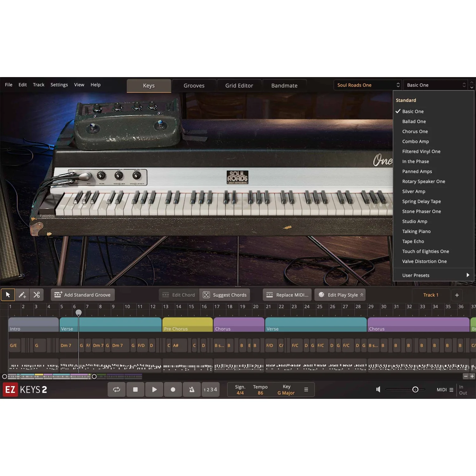Click the Edit Chord button
The width and height of the screenshot is (476, 476).
click(179, 295)
